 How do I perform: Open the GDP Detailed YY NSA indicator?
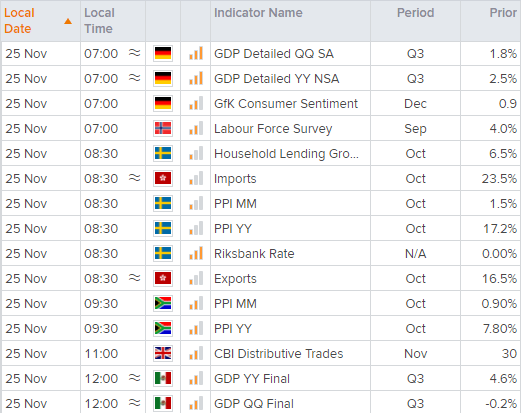[277, 78]
